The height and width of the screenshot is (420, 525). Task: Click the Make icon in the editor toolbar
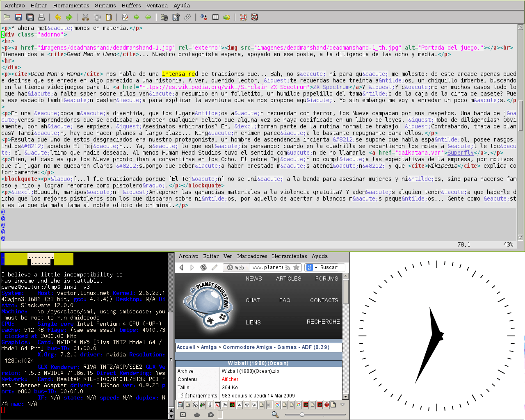(x=204, y=17)
